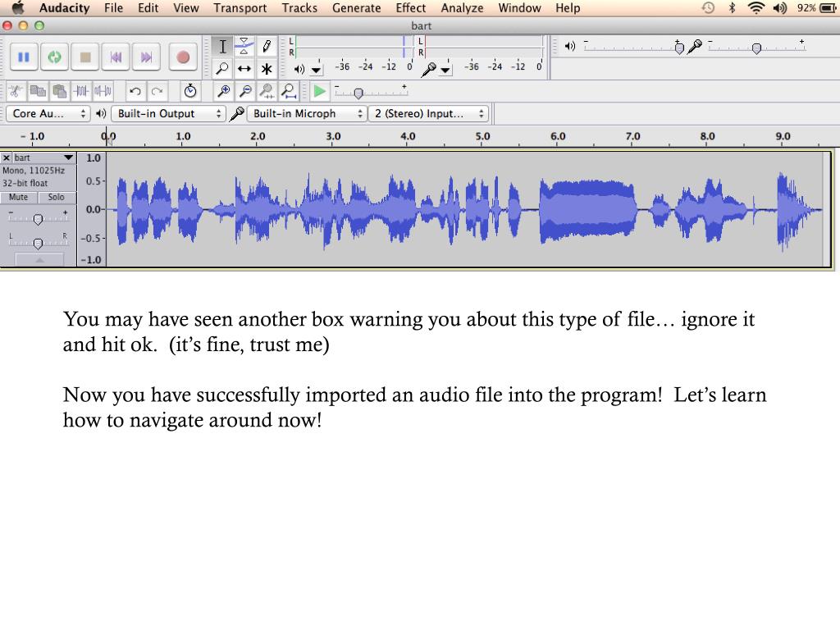840x630 pixels.
Task: Open the Audacity application menu
Action: coord(64,8)
